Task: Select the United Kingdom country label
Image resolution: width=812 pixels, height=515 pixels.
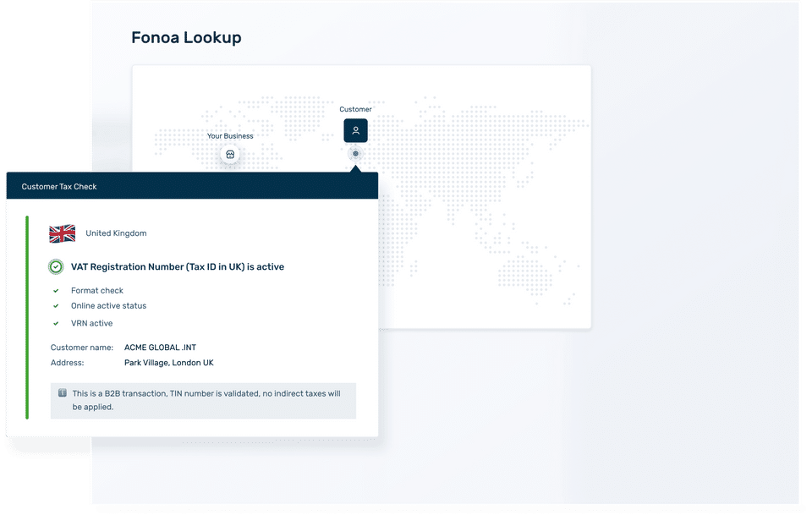Action: 116,233
